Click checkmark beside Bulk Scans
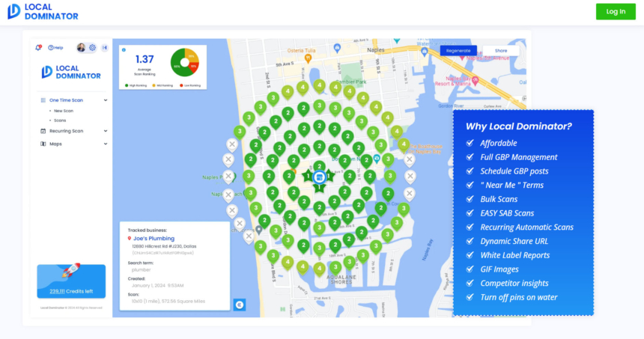 (x=470, y=199)
